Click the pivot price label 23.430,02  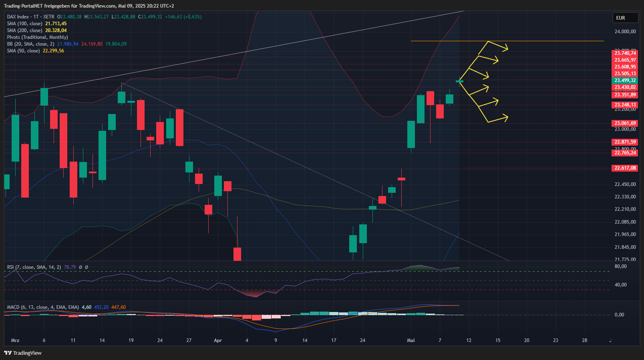click(625, 87)
